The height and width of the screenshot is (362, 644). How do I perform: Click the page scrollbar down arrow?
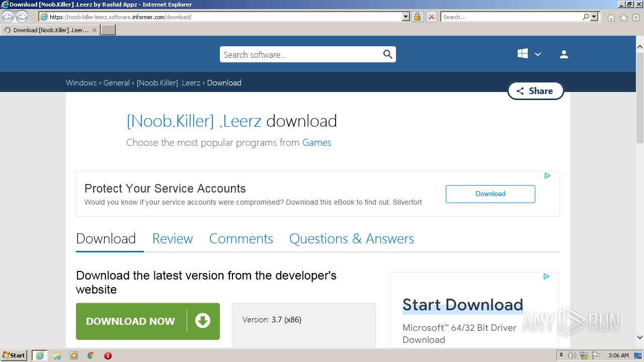pos(640,338)
